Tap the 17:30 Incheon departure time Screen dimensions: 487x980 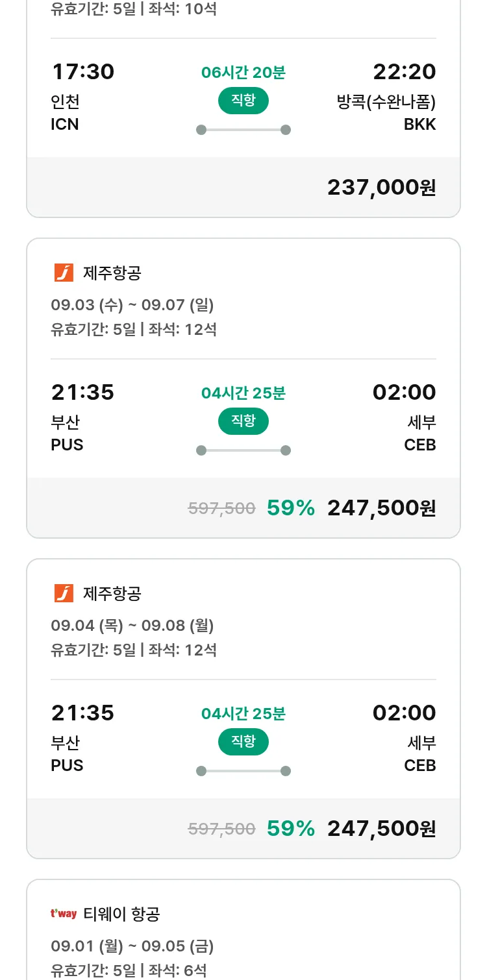pyautogui.click(x=82, y=71)
